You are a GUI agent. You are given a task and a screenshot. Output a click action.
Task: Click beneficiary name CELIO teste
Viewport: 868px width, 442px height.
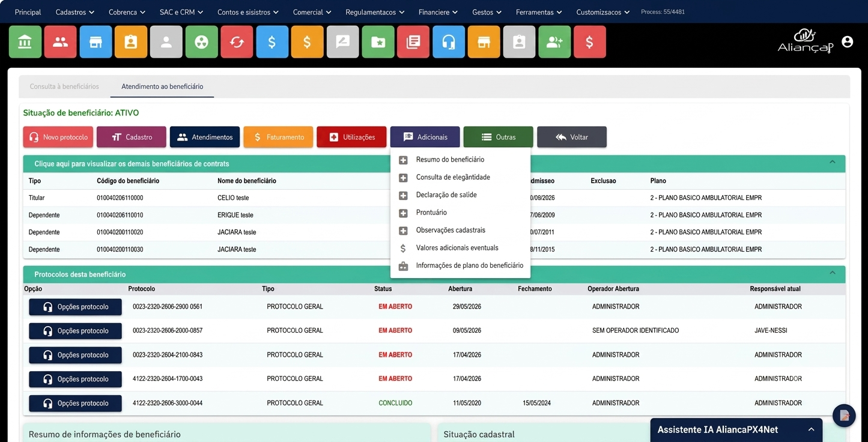point(233,198)
